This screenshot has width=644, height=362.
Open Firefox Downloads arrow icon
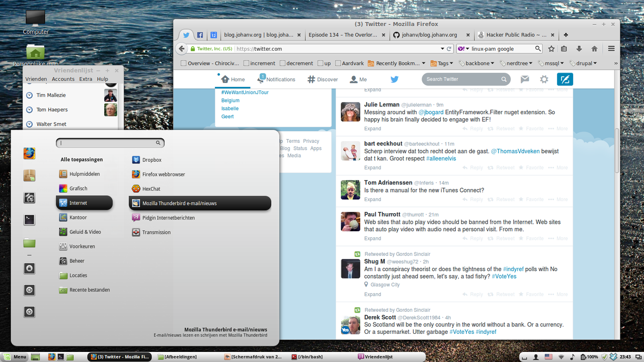coord(579,49)
